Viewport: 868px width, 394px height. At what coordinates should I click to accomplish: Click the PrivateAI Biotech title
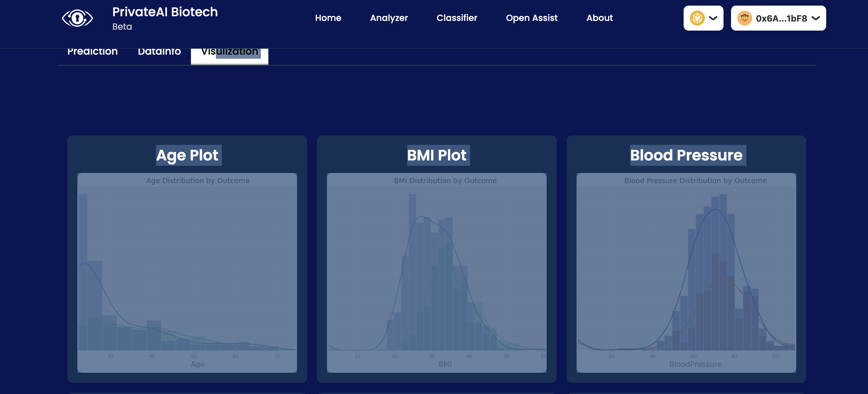(x=165, y=12)
